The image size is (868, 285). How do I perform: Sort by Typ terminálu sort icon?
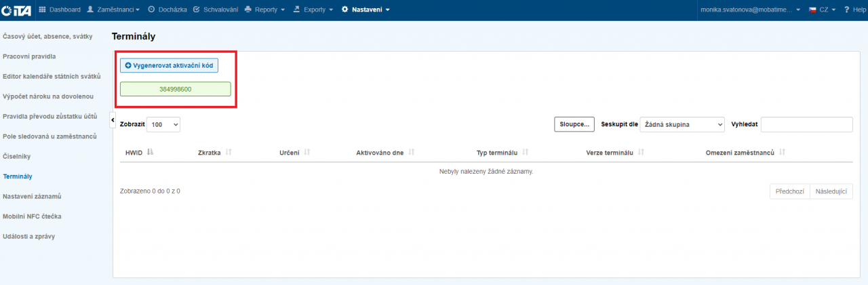[x=526, y=153]
